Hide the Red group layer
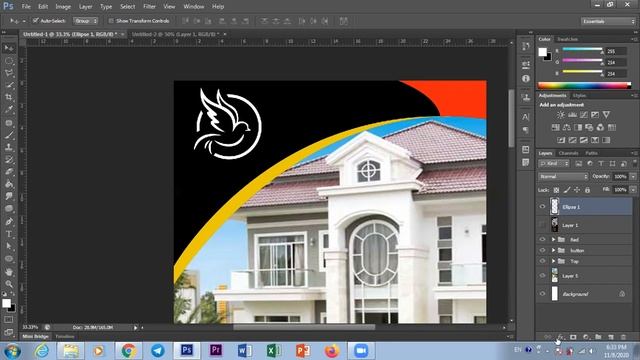 [542, 240]
